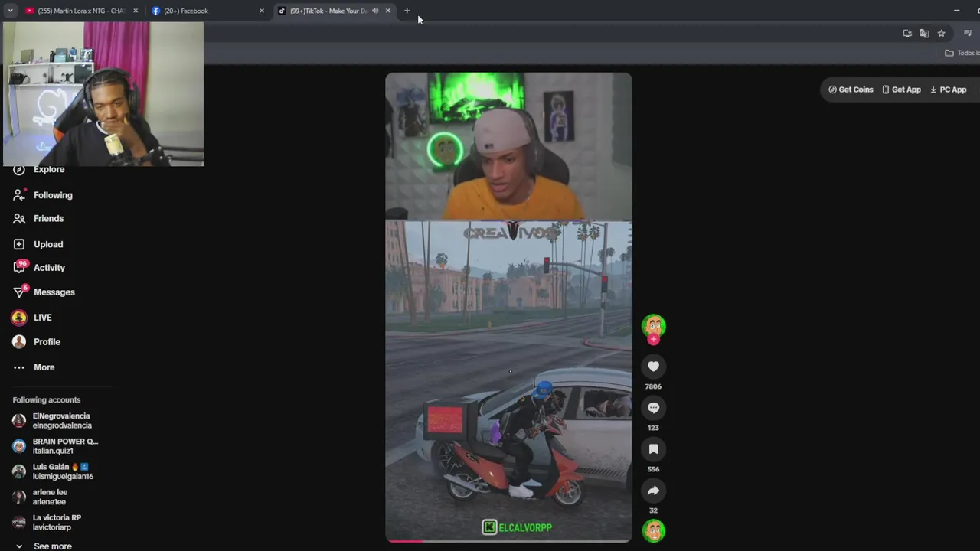The width and height of the screenshot is (980, 551).
Task: Expand See more following accounts
Action: point(52,546)
